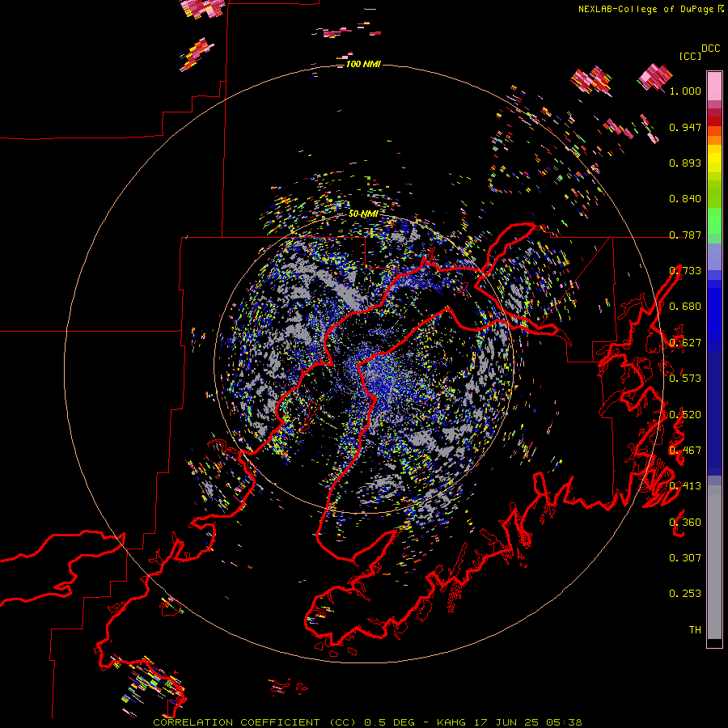Select the DCC product label

(x=711, y=49)
